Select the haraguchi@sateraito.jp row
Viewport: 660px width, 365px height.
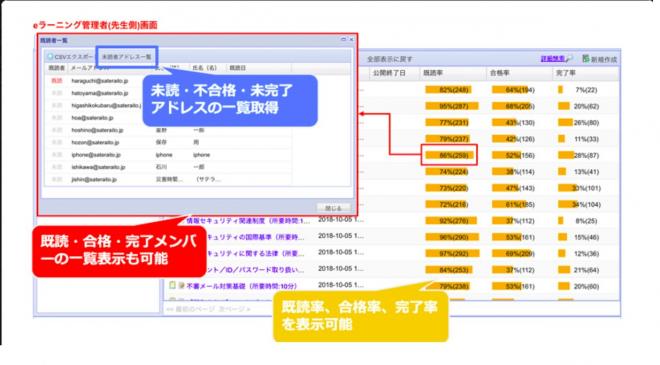click(168, 80)
